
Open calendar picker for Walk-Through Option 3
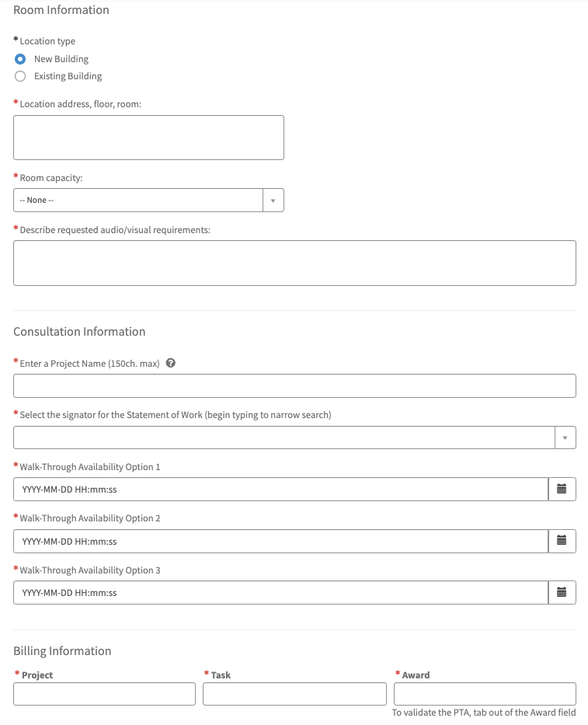pos(562,593)
